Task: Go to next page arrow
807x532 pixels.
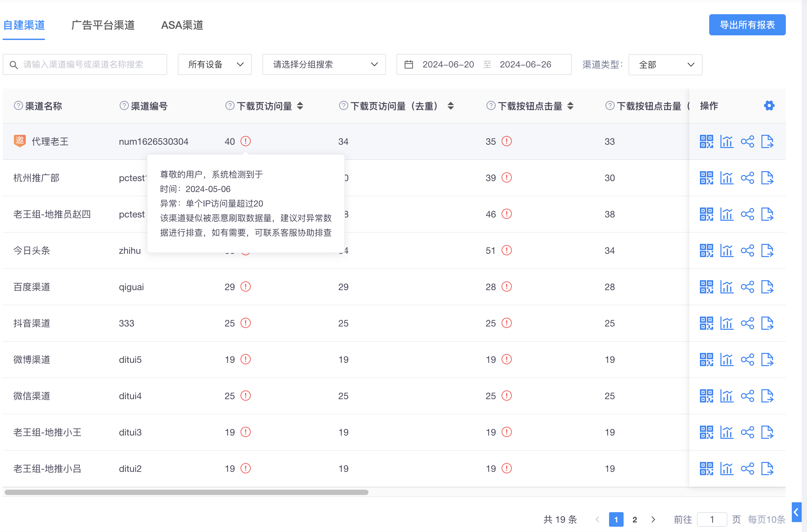Action: coord(653,519)
